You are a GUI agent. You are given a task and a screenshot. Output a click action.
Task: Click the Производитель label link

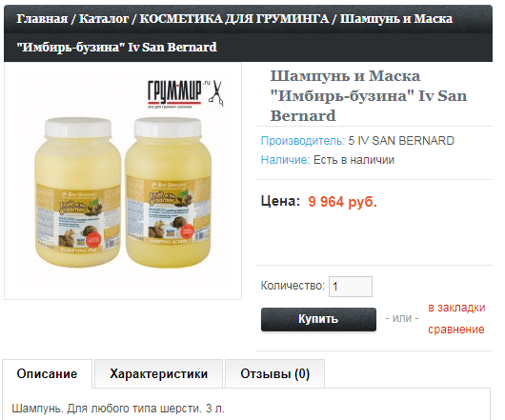point(303,141)
